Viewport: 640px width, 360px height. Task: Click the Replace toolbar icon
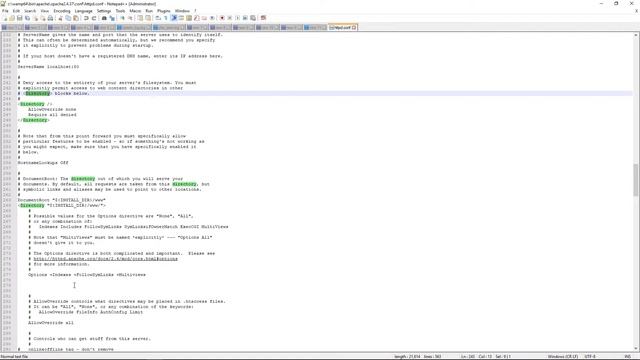(x=113, y=18)
